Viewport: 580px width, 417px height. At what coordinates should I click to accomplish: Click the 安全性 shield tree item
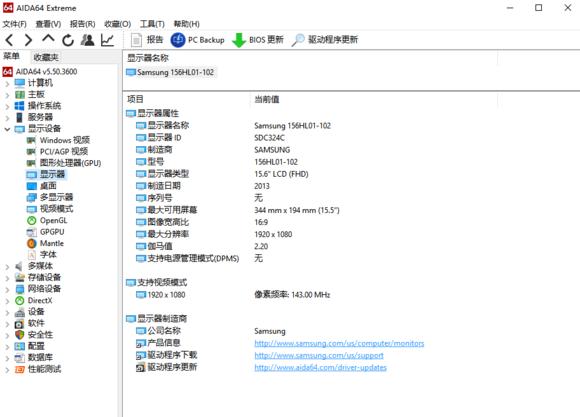click(34, 335)
